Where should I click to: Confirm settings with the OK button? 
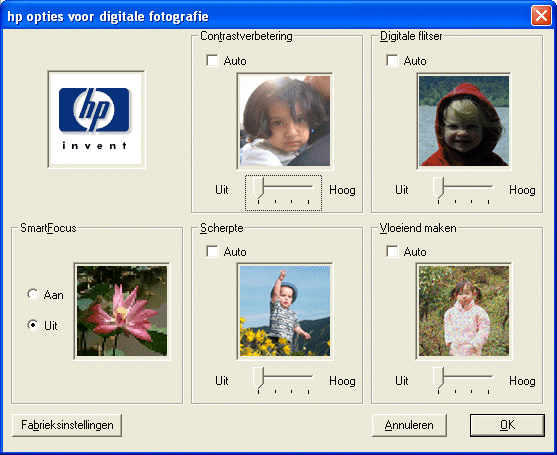pos(507,425)
